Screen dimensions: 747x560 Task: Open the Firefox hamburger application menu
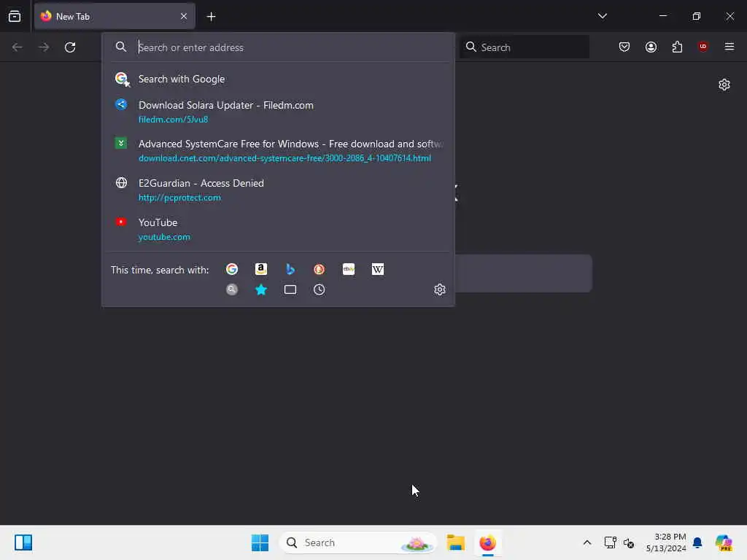click(729, 47)
